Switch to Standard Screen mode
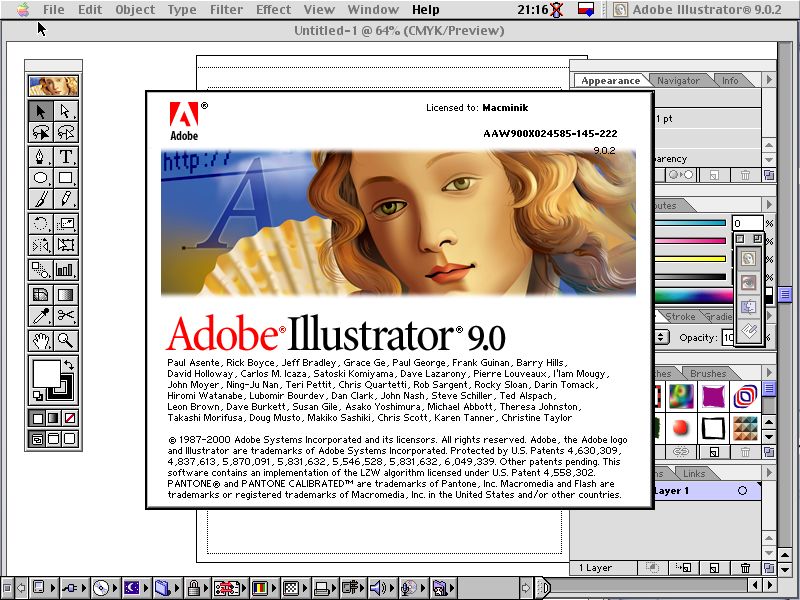 coord(38,439)
